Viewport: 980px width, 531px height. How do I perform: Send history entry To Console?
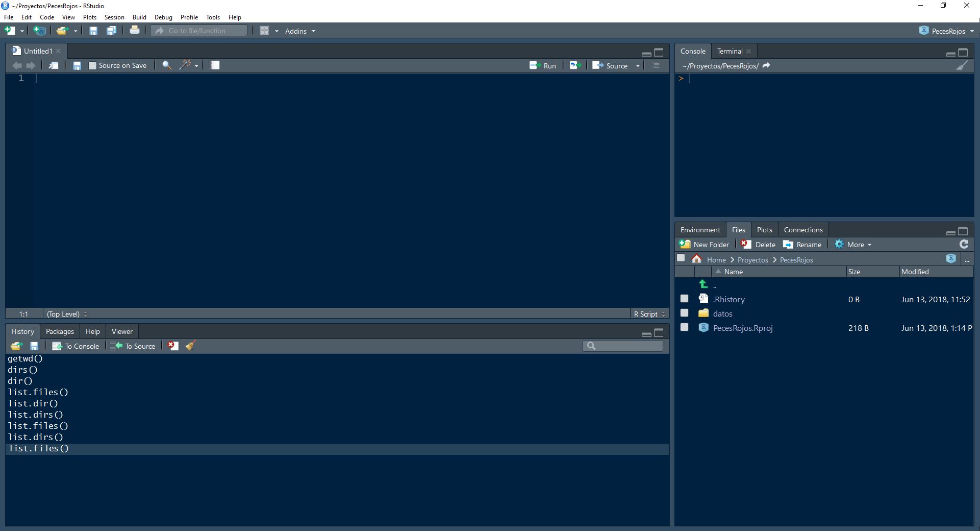point(76,346)
